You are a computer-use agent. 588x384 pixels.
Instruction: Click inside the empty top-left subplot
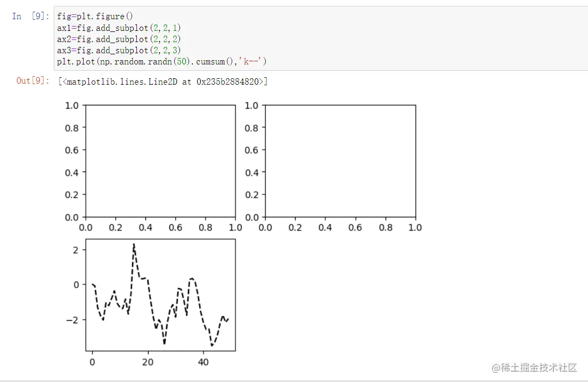(x=160, y=161)
